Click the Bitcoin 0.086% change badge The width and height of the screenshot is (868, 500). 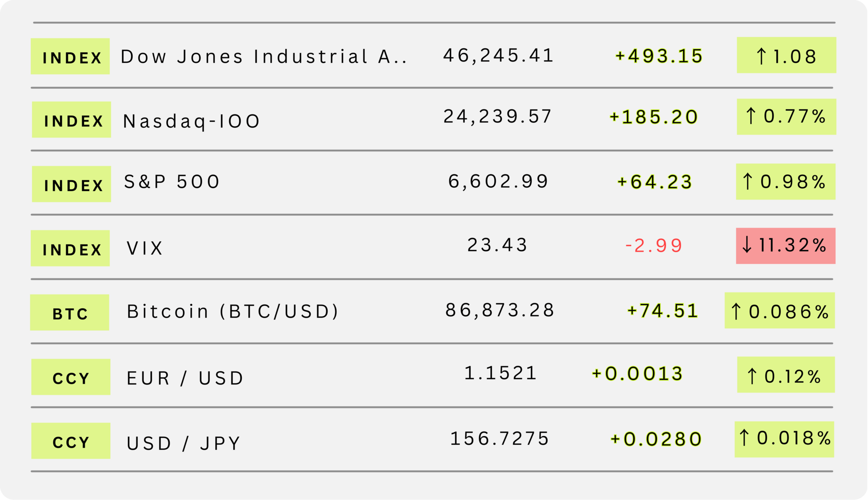click(779, 310)
